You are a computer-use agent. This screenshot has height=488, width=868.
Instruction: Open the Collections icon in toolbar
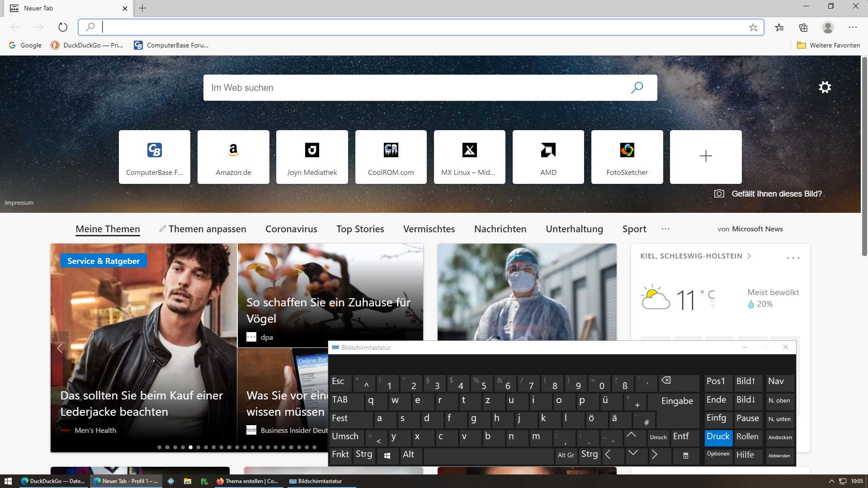click(x=803, y=27)
